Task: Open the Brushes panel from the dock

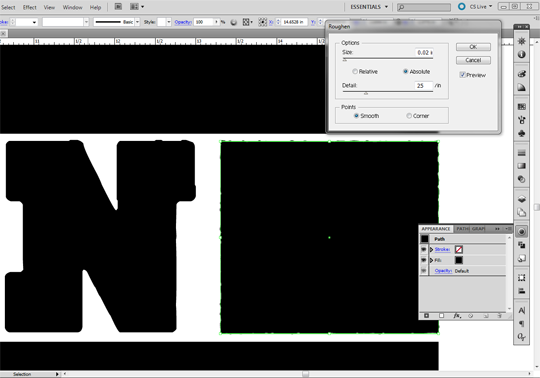Action: (x=521, y=120)
